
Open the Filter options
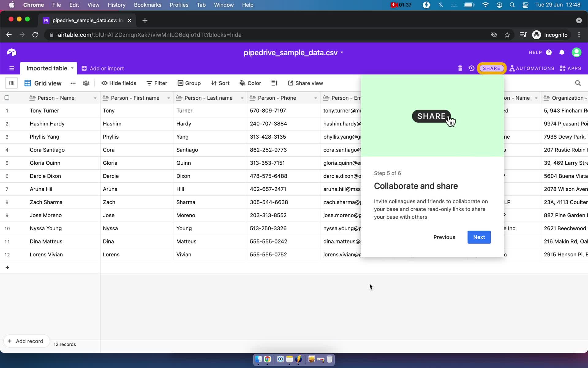(157, 83)
